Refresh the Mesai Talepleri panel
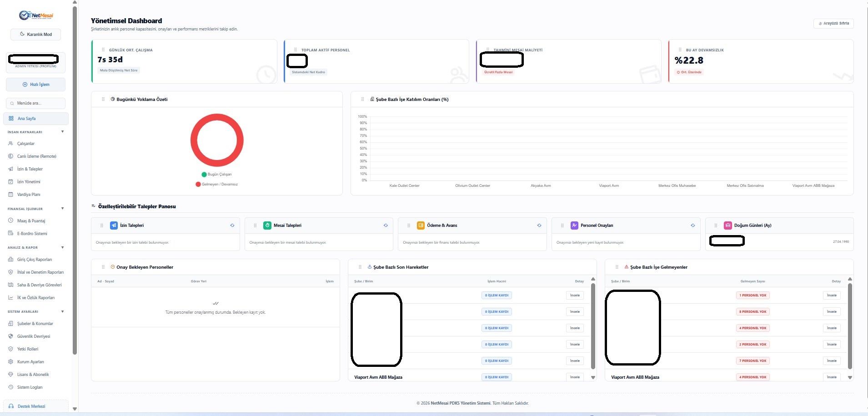Viewport: 868px width, 416px height. click(386, 226)
